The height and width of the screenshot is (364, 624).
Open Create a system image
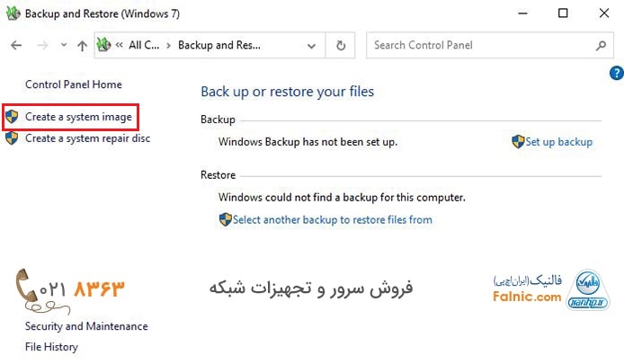[78, 117]
